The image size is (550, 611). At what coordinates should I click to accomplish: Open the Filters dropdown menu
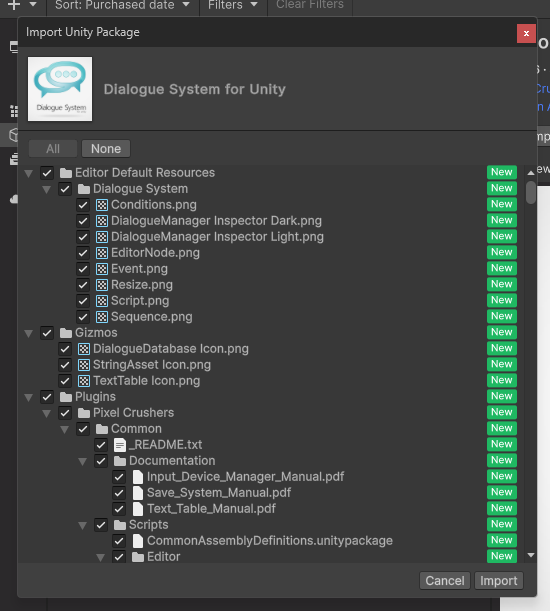[233, 5]
